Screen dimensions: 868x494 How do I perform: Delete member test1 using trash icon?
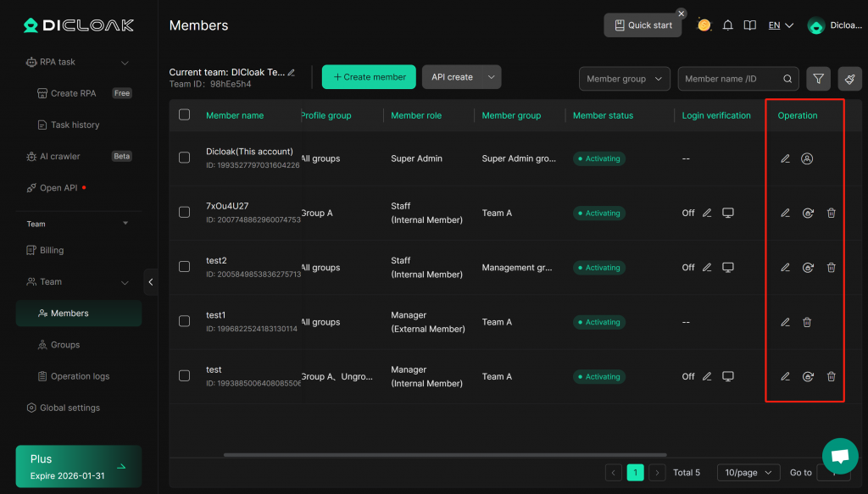pyautogui.click(x=807, y=322)
